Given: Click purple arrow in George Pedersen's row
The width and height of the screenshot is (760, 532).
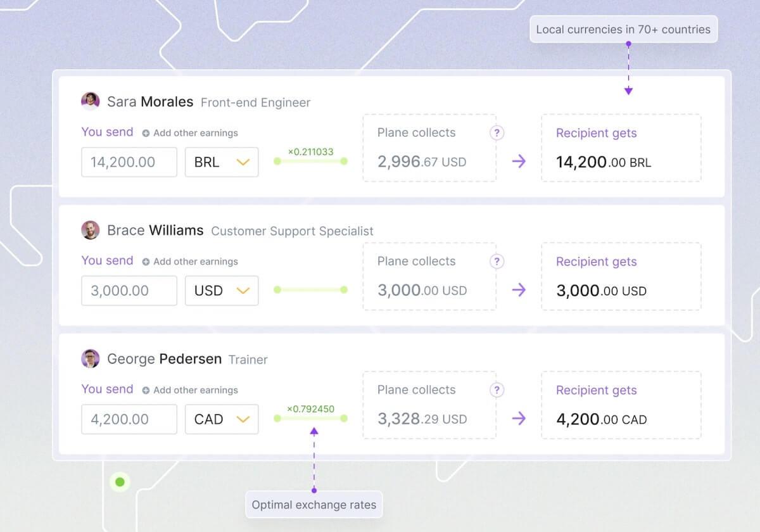Looking at the screenshot, I should (x=519, y=419).
